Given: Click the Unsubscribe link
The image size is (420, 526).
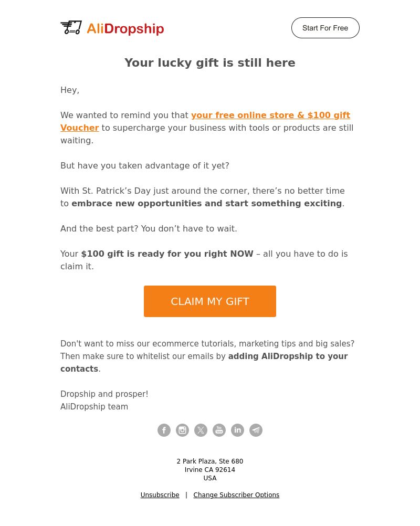Looking at the screenshot, I should click(160, 495).
